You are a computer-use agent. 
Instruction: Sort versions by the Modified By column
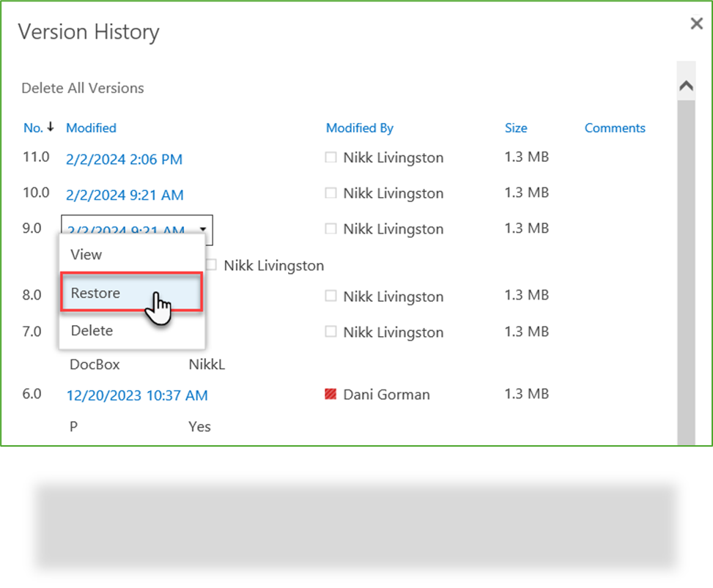[x=359, y=127]
